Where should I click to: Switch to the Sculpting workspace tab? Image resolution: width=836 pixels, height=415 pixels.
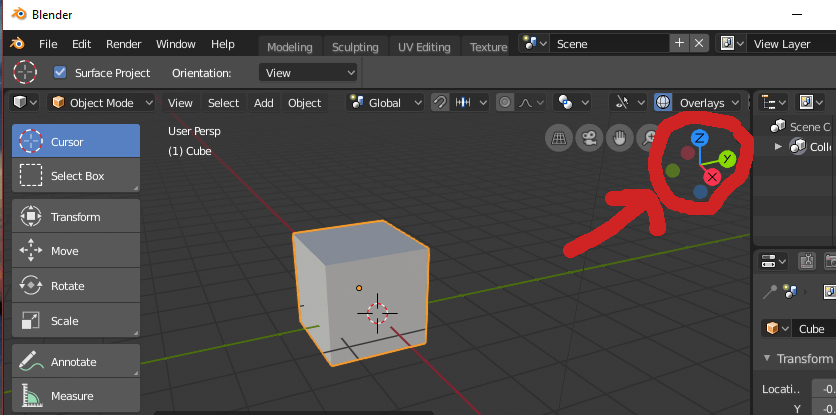coord(355,47)
